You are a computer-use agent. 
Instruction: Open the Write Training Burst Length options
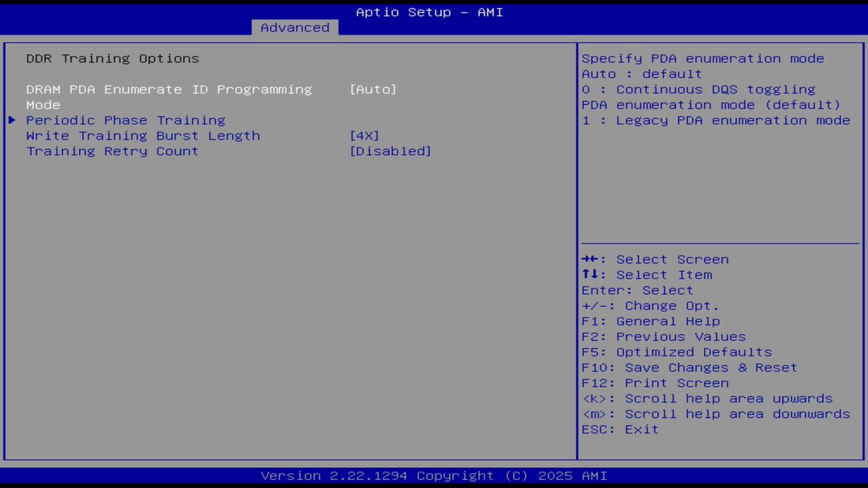click(x=364, y=136)
